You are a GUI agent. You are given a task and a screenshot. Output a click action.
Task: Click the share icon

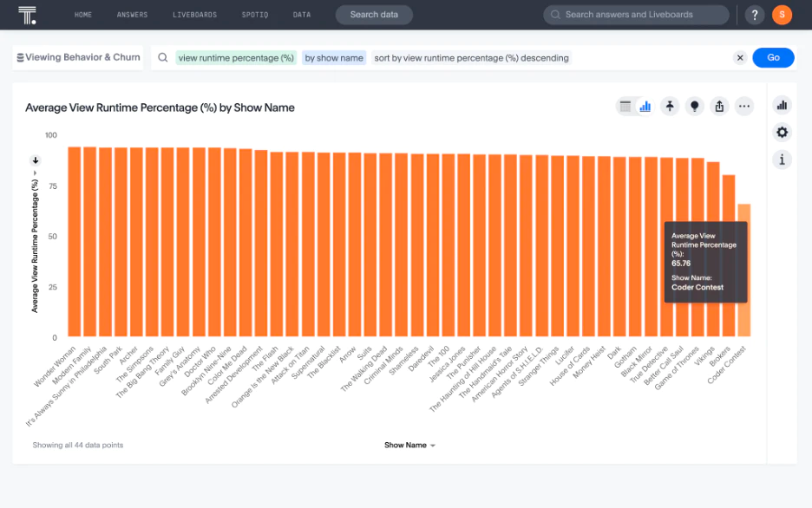(x=719, y=106)
